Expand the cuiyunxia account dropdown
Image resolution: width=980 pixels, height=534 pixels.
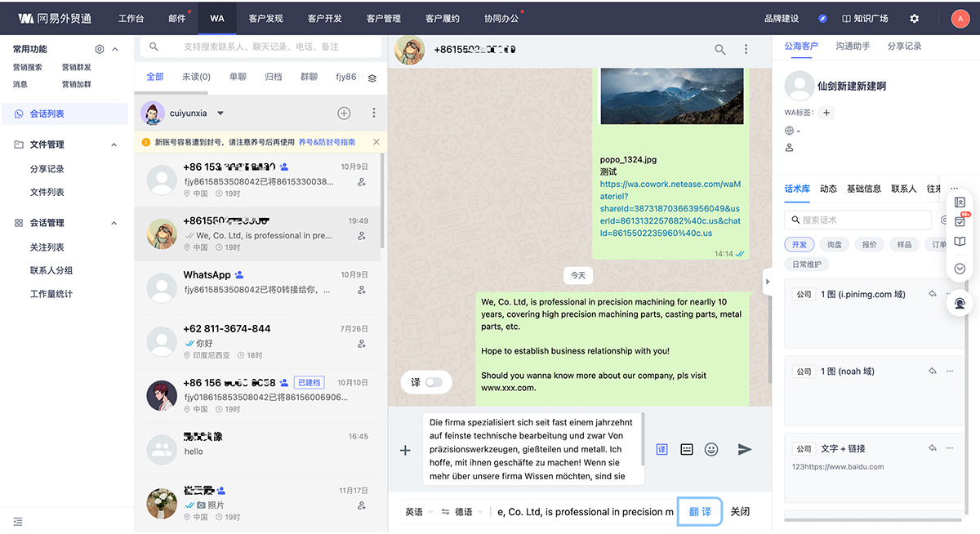(220, 113)
